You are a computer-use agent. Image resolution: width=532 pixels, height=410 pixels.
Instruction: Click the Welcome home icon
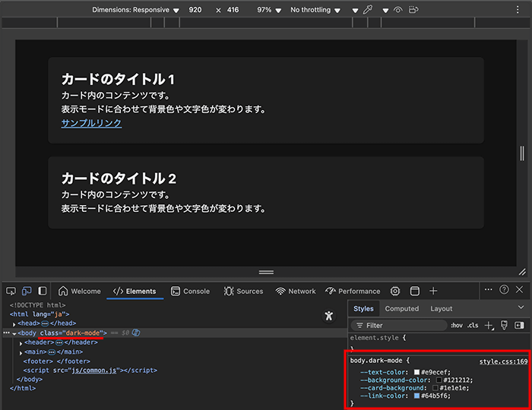(x=63, y=291)
